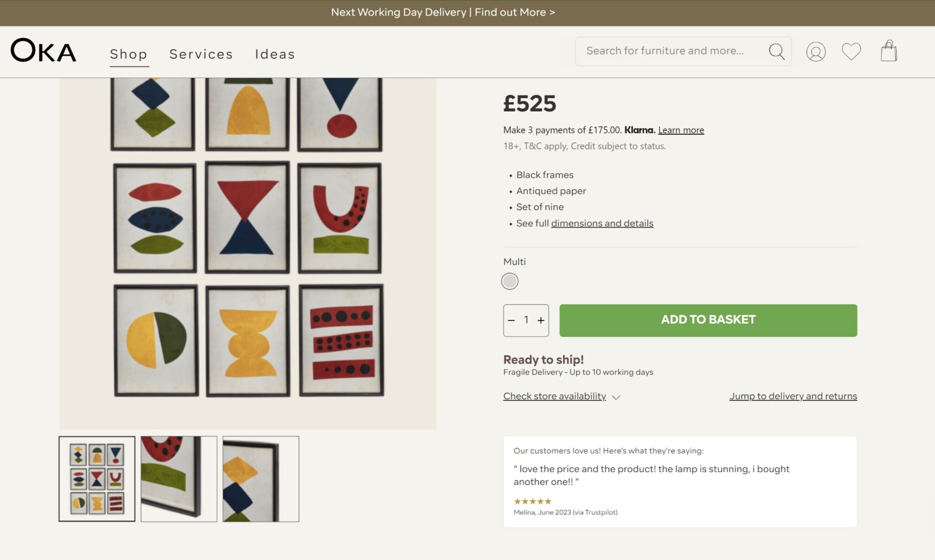Go to OKA home via logo

point(43,50)
